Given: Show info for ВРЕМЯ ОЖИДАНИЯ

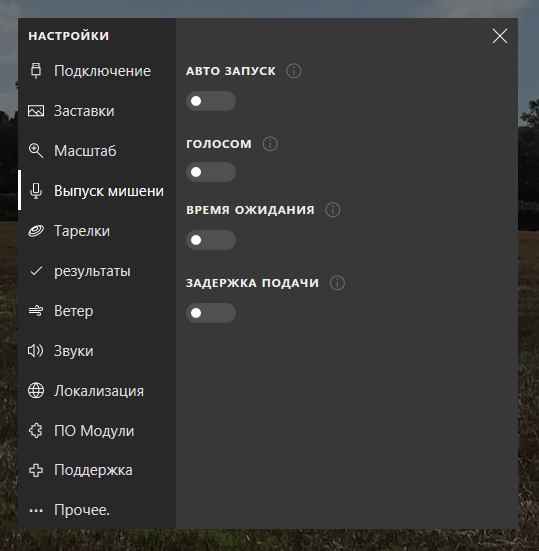Looking at the screenshot, I should pyautogui.click(x=333, y=210).
